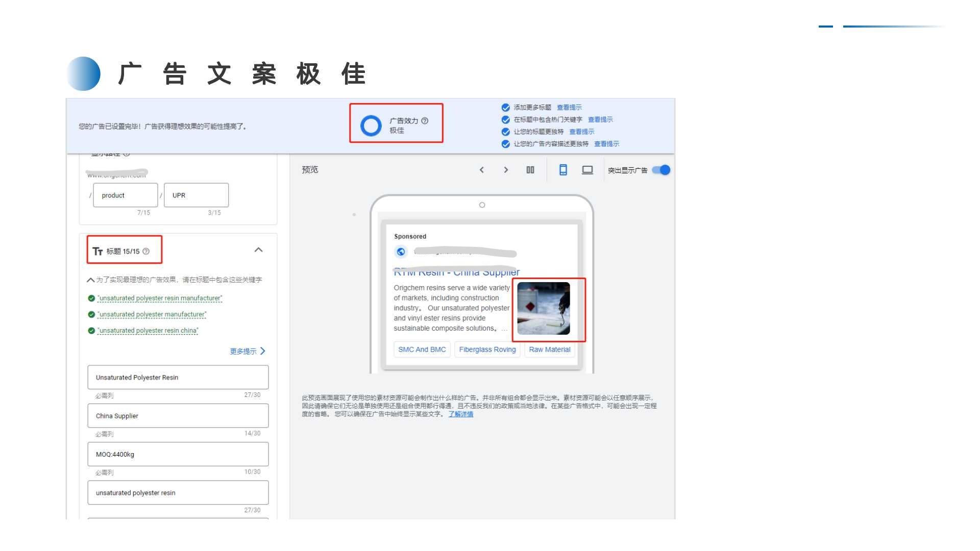Select the mobile preview icon
Viewport: 980px width, 551px height.
[563, 170]
